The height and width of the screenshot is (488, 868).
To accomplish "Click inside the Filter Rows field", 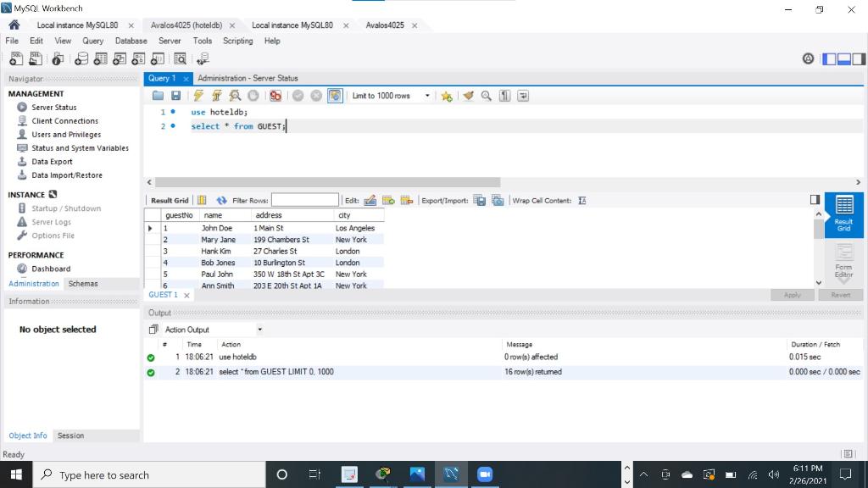I will 303,200.
